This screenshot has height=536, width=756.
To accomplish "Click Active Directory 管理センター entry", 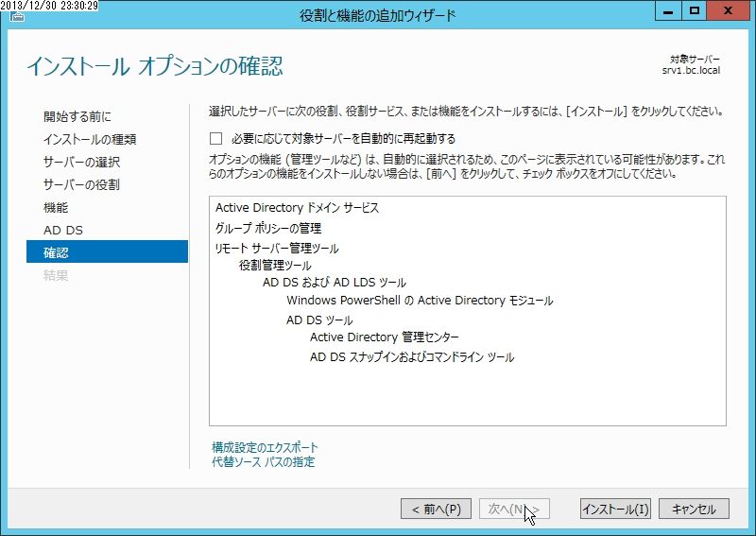I will click(385, 337).
